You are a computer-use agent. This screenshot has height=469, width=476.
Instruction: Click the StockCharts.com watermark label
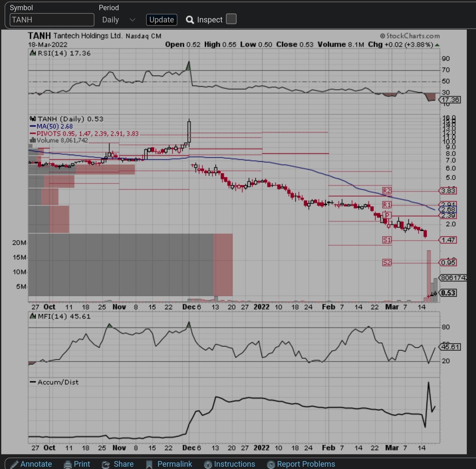tap(410, 36)
